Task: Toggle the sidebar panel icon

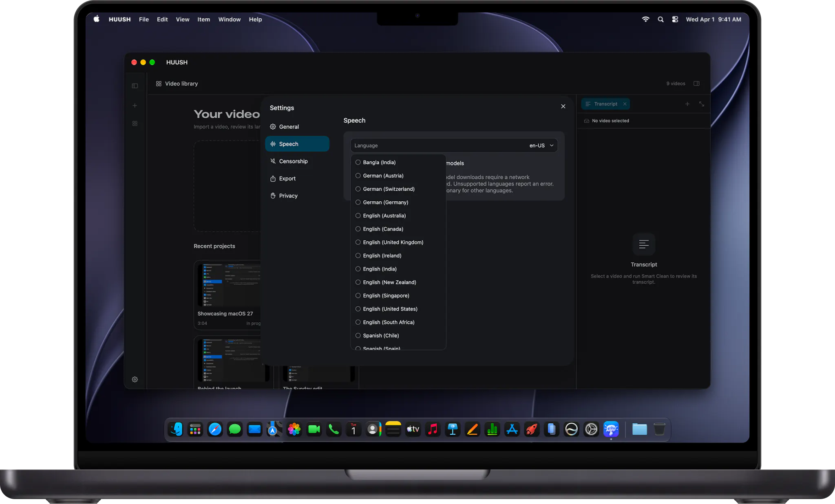Action: point(135,86)
